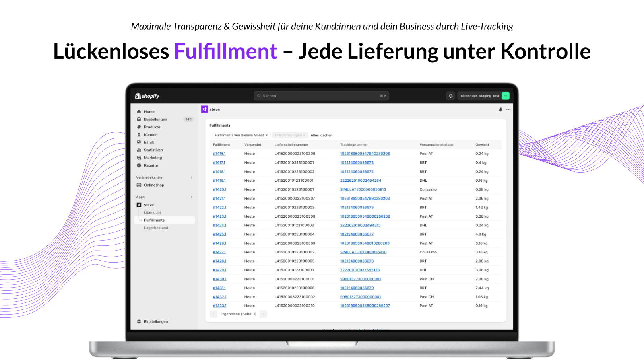Image resolution: width=644 pixels, height=362 pixels.
Task: Click the steve app icon in sidebar
Action: coord(139,205)
